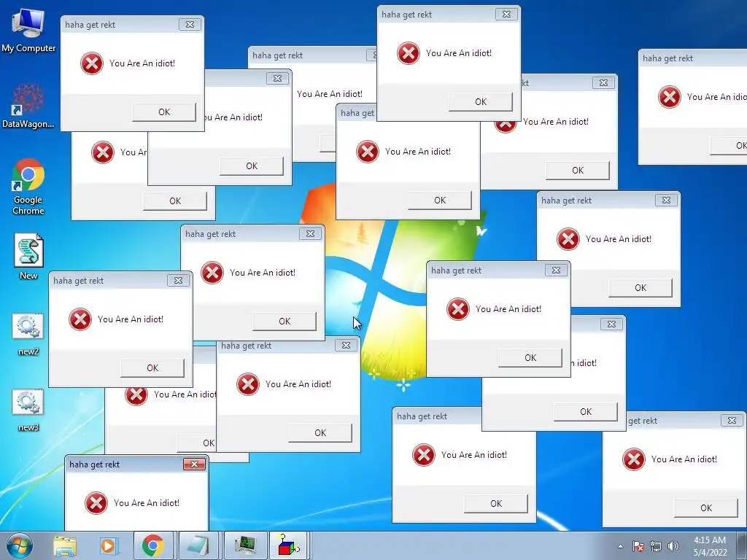Launch Windows Media Player from the taskbar
Viewport: 747px width, 560px height.
point(109,546)
